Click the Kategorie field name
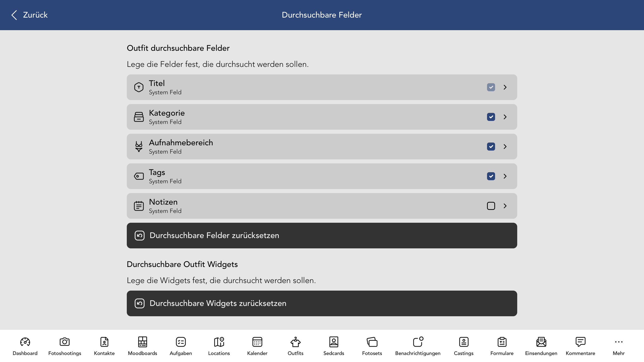644x362 pixels. click(167, 113)
